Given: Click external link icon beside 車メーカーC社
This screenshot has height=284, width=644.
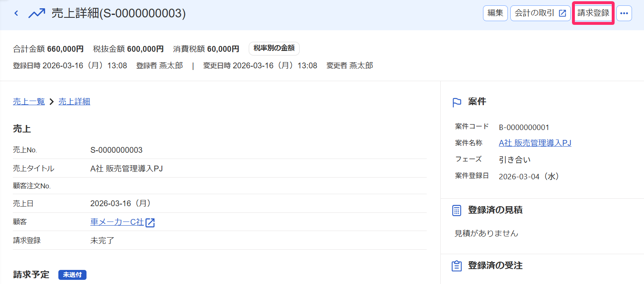Looking at the screenshot, I should 150,223.
